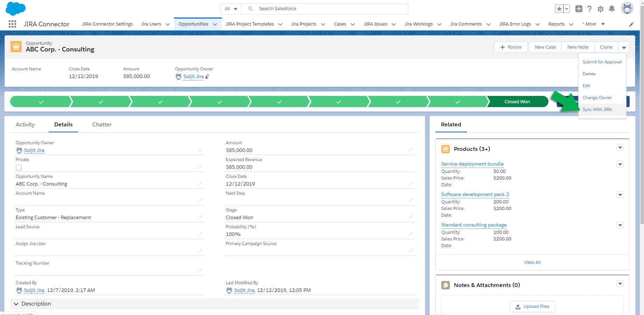Screen dimensions: 644x315
Task: Edit the Next Step pencil icon
Action: tap(411, 200)
